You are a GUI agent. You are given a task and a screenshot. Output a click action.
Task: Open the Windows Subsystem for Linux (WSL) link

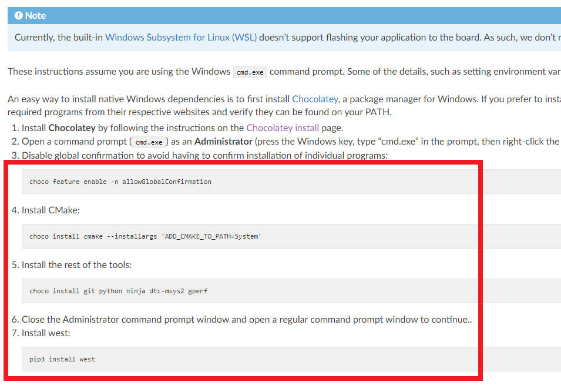[181, 37]
